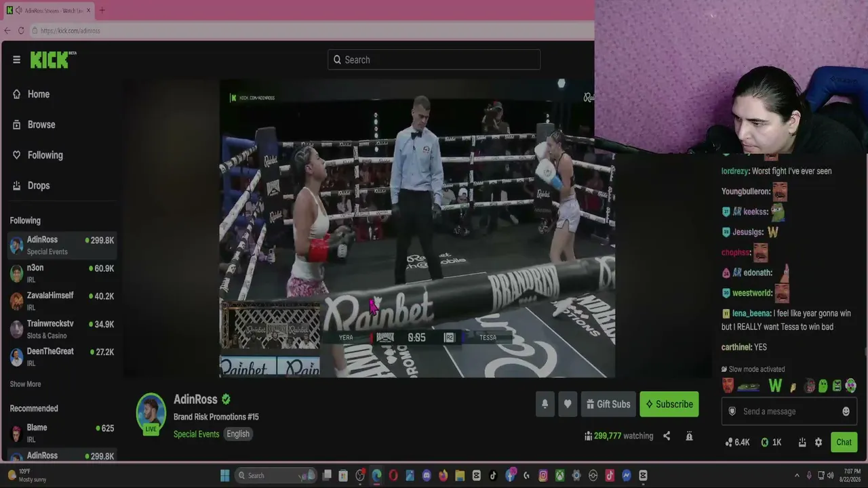The width and height of the screenshot is (868, 488).
Task: Open the Following page in sidebar
Action: coord(37,155)
